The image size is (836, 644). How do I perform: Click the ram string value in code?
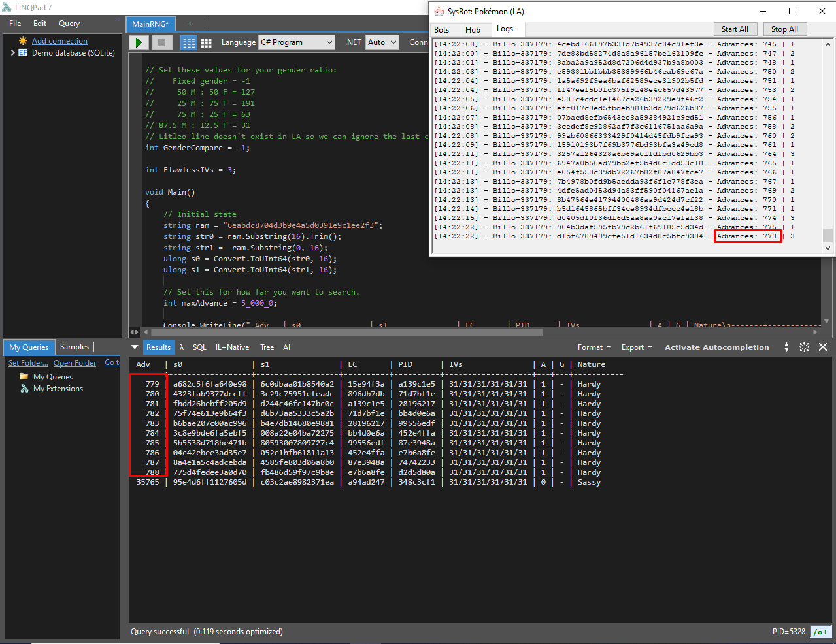pos(303,225)
